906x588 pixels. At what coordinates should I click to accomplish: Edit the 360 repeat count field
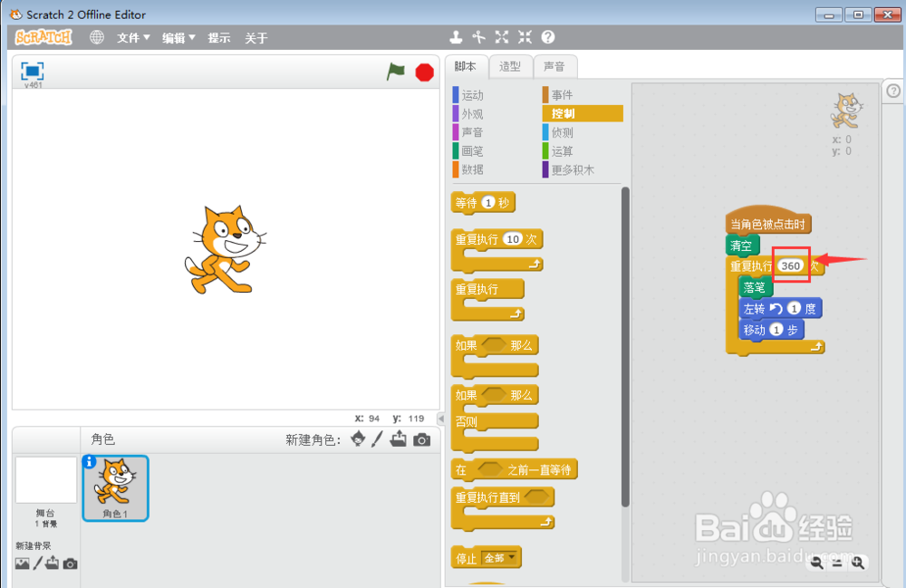pyautogui.click(x=790, y=265)
